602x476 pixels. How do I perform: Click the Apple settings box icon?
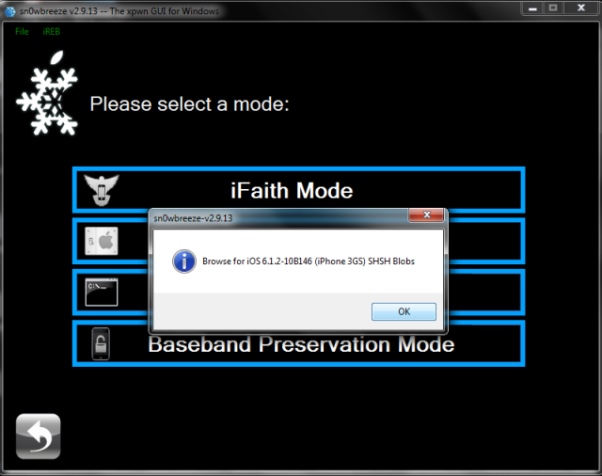[101, 241]
